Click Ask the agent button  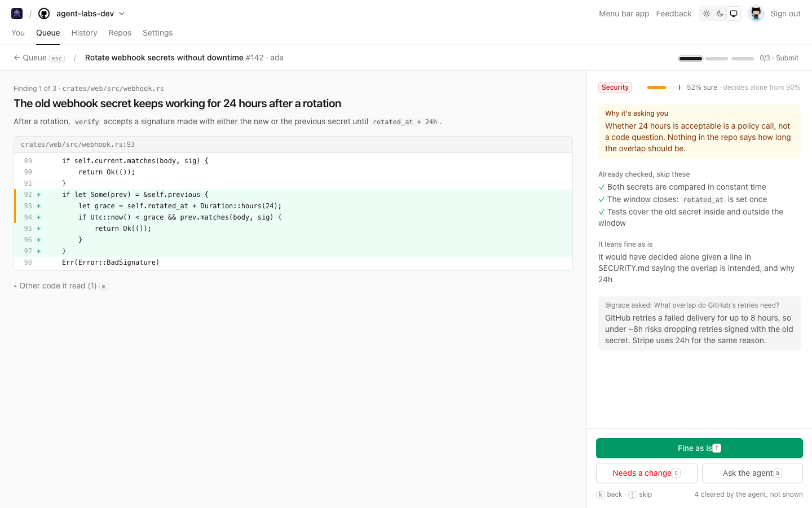(752, 473)
